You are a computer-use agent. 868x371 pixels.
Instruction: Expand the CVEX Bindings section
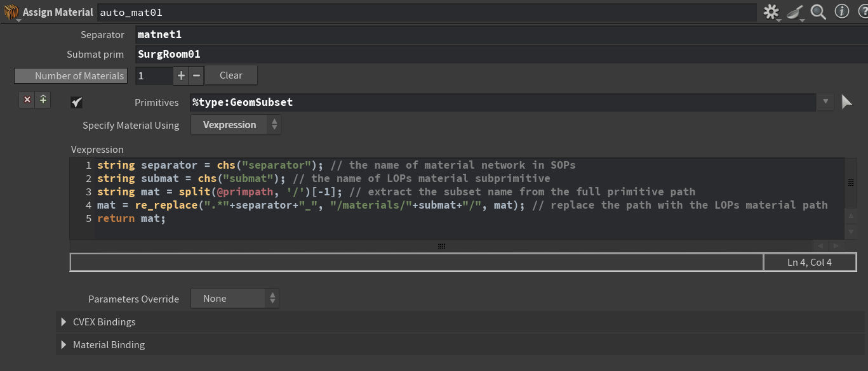coord(63,322)
